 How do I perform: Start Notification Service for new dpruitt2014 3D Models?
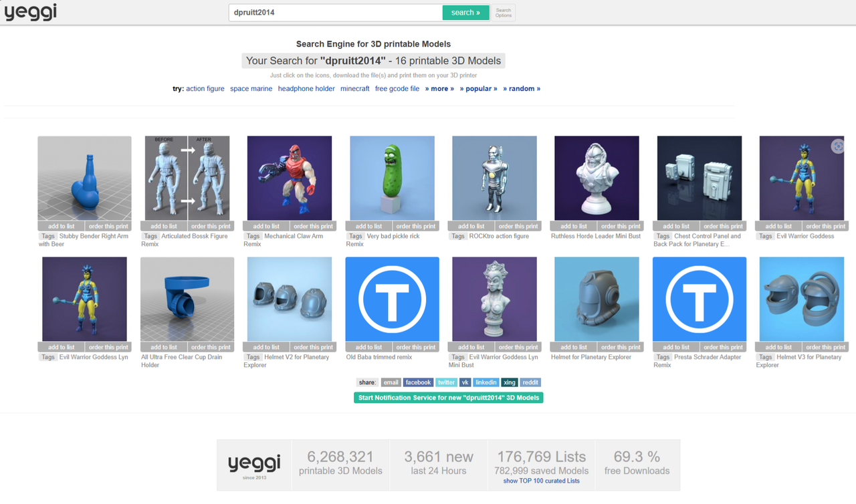449,398
